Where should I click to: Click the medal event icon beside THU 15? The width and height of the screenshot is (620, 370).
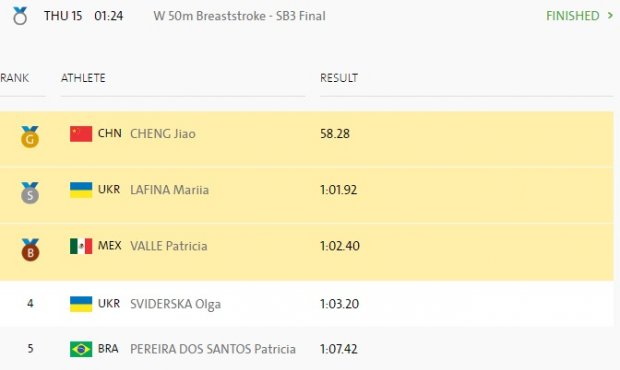20,16
